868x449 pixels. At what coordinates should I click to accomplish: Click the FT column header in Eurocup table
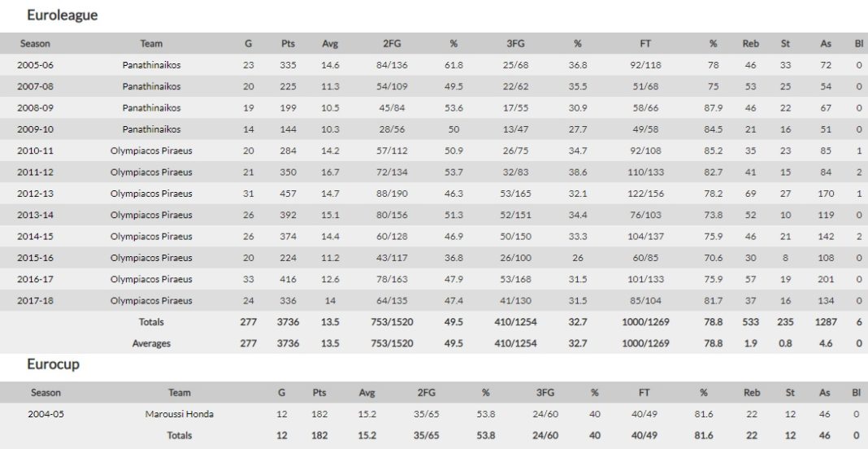(x=644, y=393)
